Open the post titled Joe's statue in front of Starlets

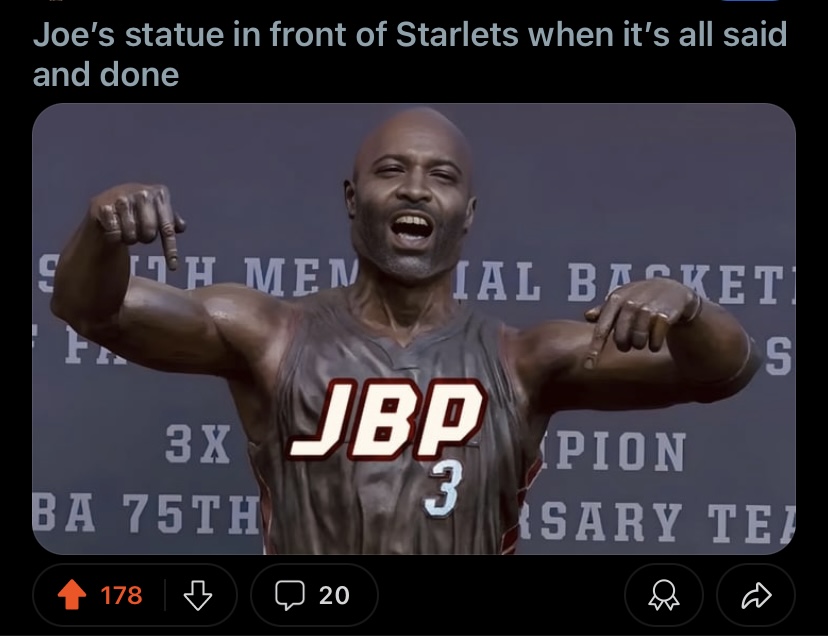410,54
